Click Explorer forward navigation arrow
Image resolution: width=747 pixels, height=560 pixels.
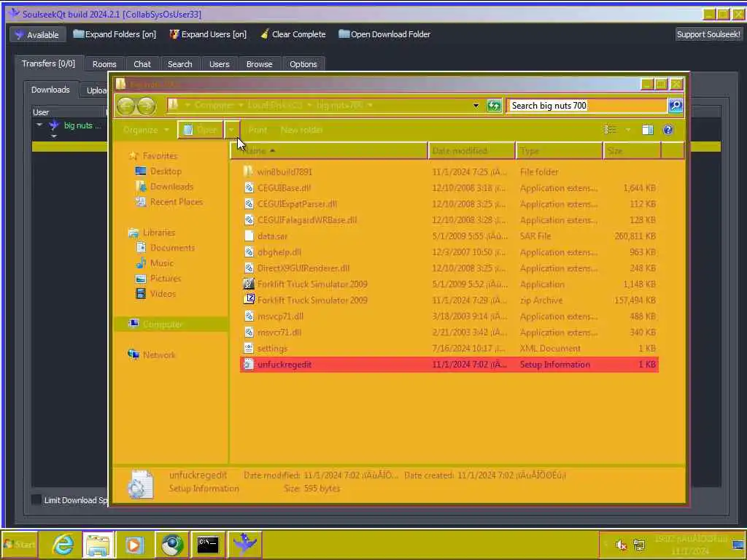(x=146, y=106)
